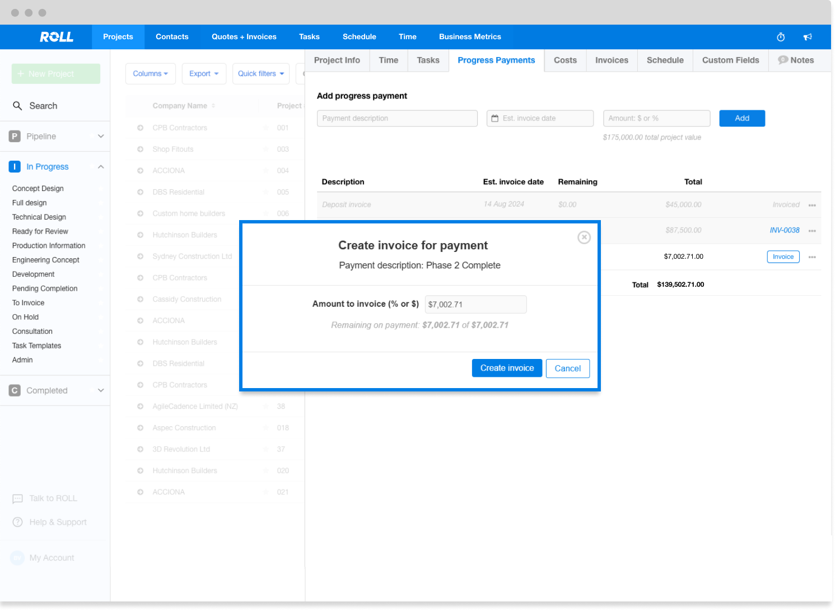Click the ROLL logo
Screen dimensions: 840x616
click(56, 37)
